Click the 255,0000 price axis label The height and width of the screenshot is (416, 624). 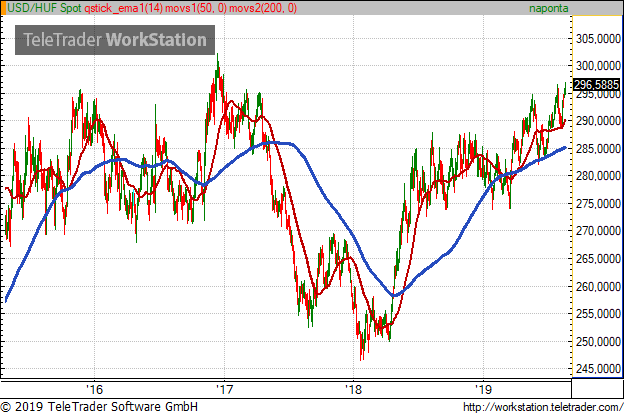598,314
